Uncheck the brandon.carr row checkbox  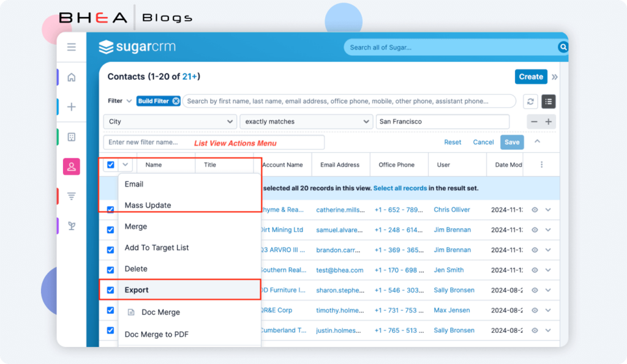(x=111, y=250)
